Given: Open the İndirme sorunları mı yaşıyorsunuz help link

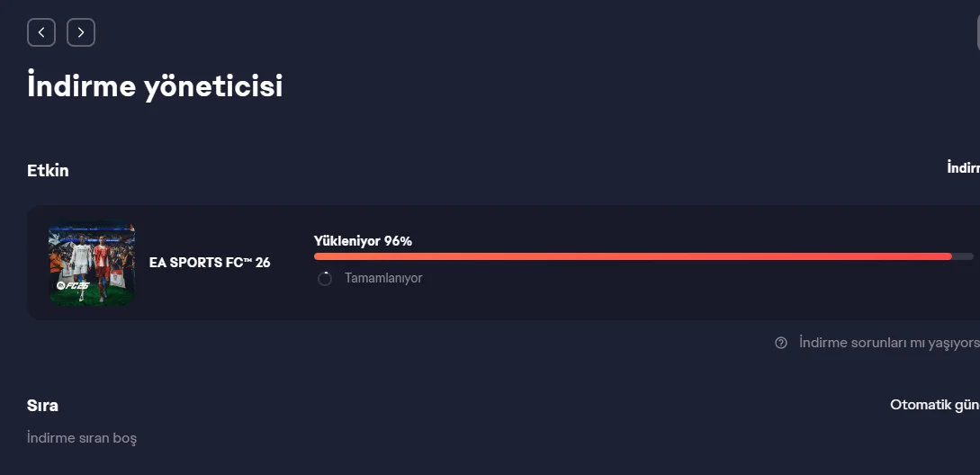Looking at the screenshot, I should [887, 343].
